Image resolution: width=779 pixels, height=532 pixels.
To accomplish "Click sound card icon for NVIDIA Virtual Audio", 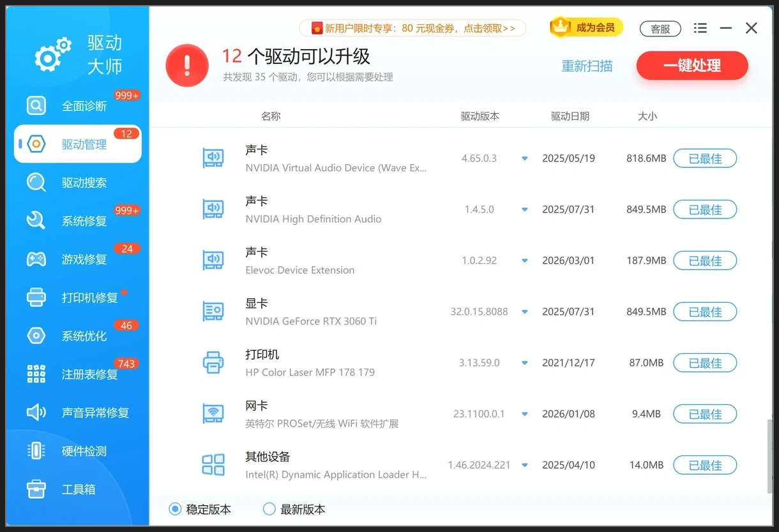I will 213,158.
